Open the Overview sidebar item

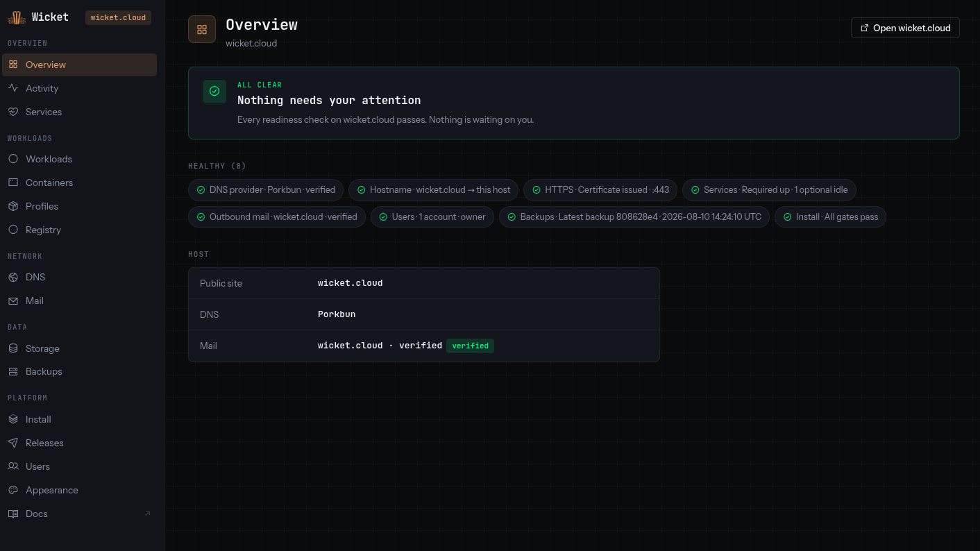(x=79, y=65)
